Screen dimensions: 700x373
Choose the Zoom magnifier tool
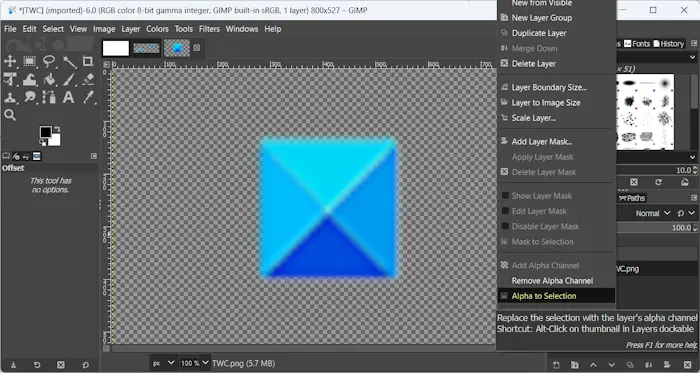pyautogui.click(x=10, y=115)
